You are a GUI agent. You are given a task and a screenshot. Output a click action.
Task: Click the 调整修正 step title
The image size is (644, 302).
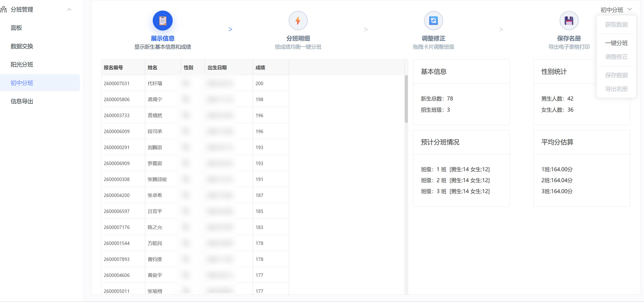click(x=434, y=39)
